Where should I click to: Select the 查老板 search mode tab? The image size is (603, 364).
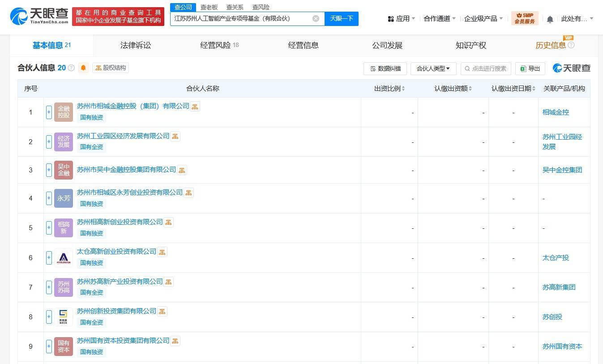[209, 7]
